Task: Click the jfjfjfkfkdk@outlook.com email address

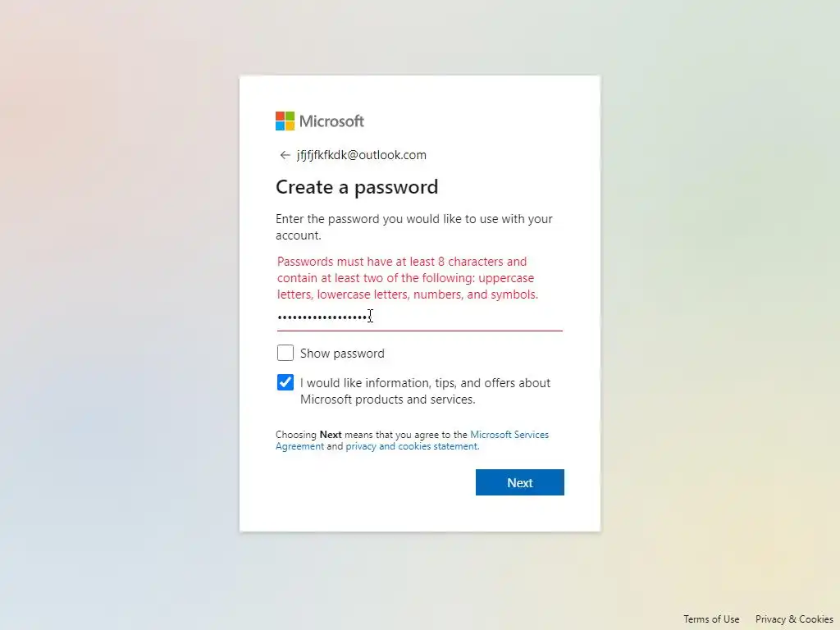Action: pos(362,155)
